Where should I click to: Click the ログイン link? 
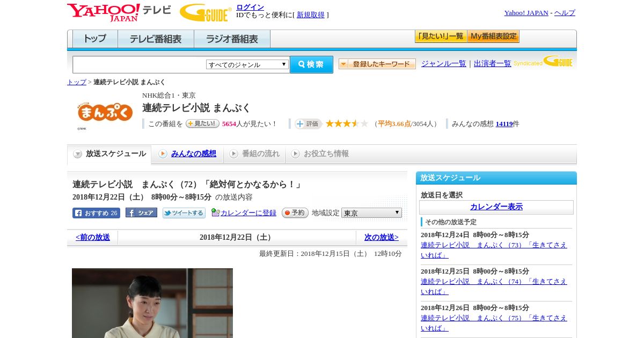[x=250, y=7]
